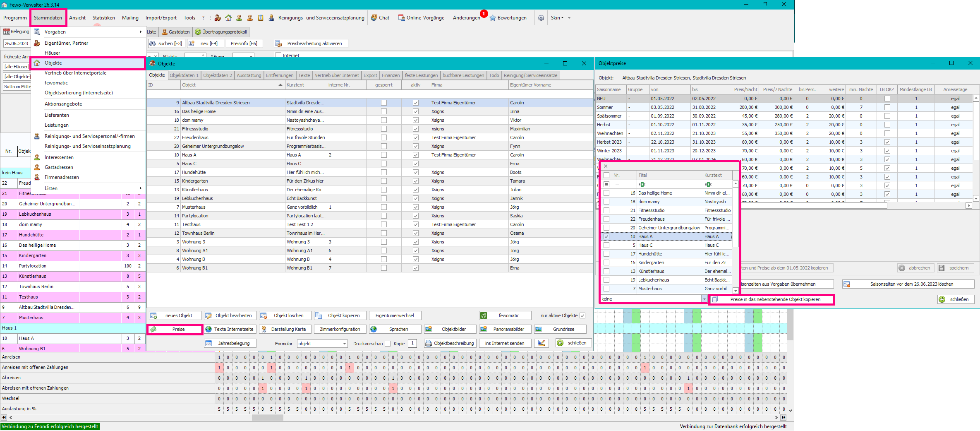Open the Chat toolbar entry
Image resolution: width=980 pixels, height=431 pixels.
point(380,18)
